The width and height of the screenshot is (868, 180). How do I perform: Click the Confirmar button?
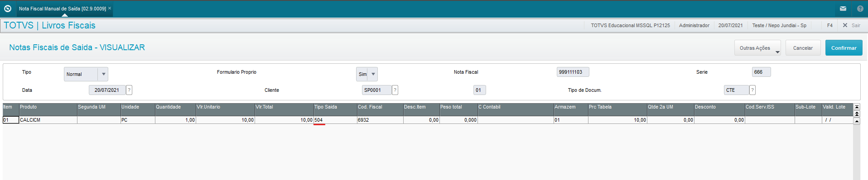[844, 48]
